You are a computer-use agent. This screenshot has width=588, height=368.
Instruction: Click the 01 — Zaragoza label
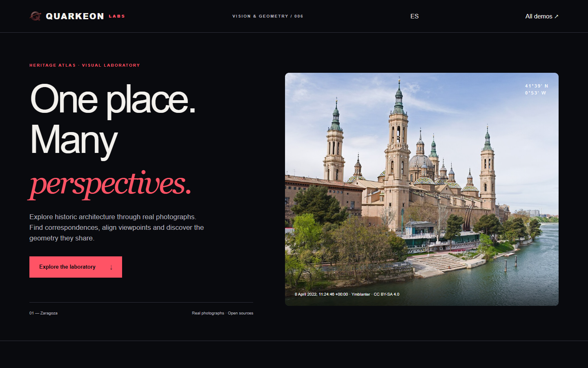[x=43, y=313]
